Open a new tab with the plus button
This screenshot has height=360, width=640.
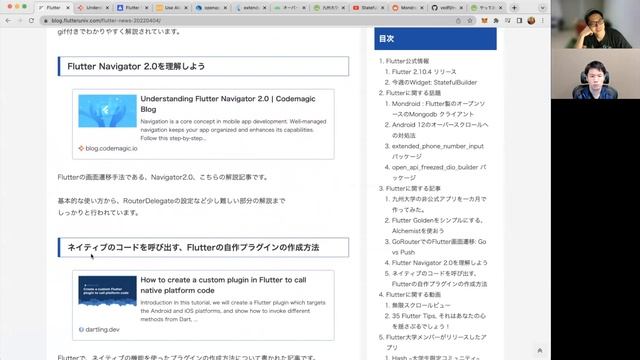[514, 8]
